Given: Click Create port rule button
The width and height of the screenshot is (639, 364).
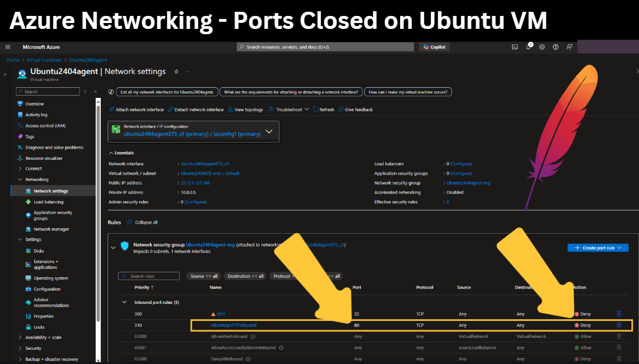Looking at the screenshot, I should (598, 248).
